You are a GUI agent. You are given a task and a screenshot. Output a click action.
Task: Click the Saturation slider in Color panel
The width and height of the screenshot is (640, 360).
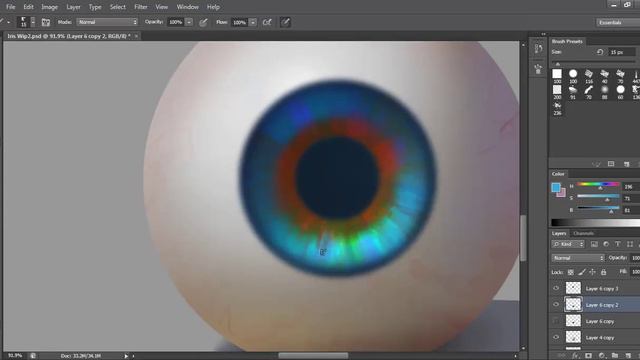click(x=598, y=197)
